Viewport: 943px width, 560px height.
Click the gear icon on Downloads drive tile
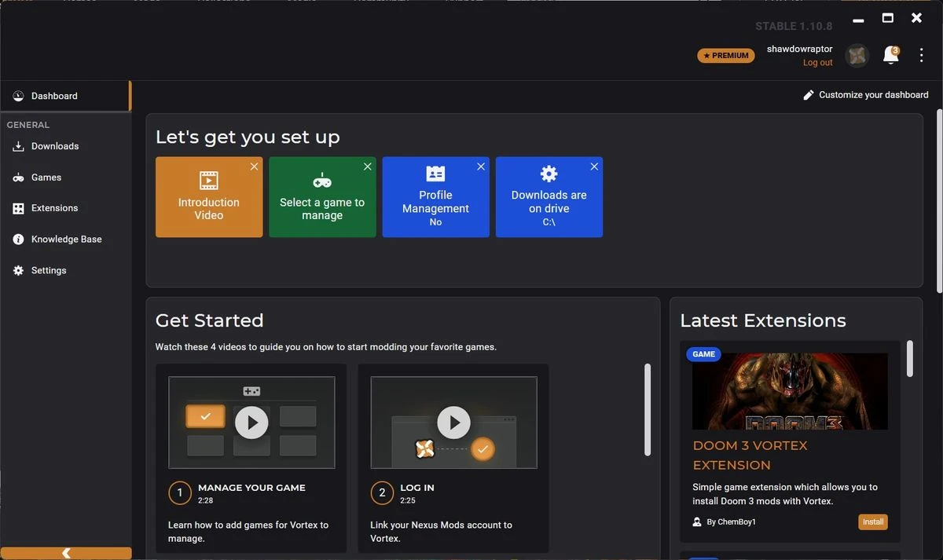[549, 174]
